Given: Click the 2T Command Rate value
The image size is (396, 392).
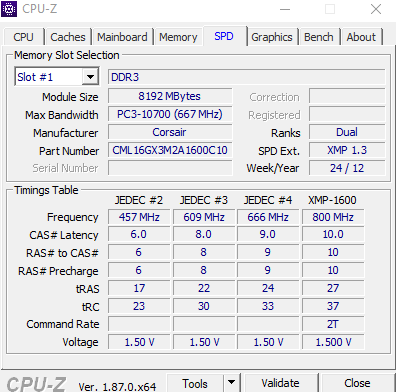Looking at the screenshot, I should 333,324.
